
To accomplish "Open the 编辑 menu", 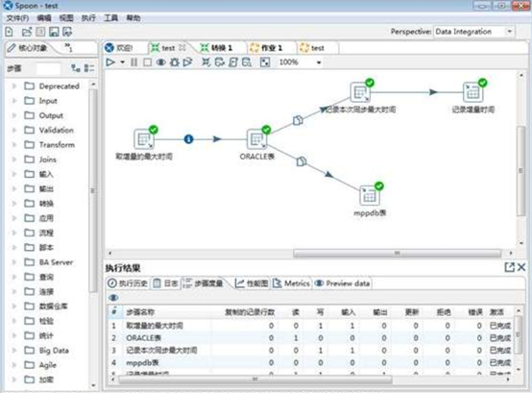I will (x=44, y=18).
